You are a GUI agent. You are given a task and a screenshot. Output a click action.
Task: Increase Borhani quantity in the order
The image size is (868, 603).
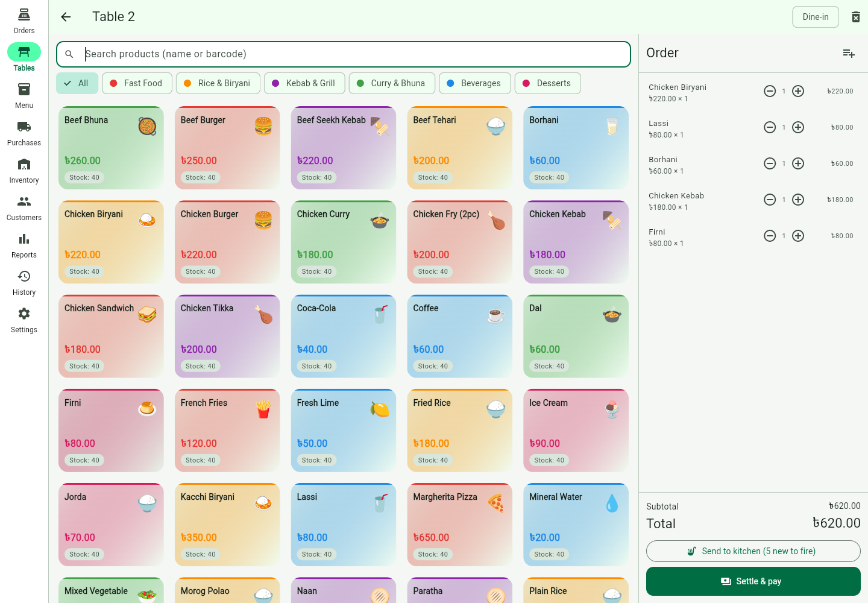[x=798, y=163]
